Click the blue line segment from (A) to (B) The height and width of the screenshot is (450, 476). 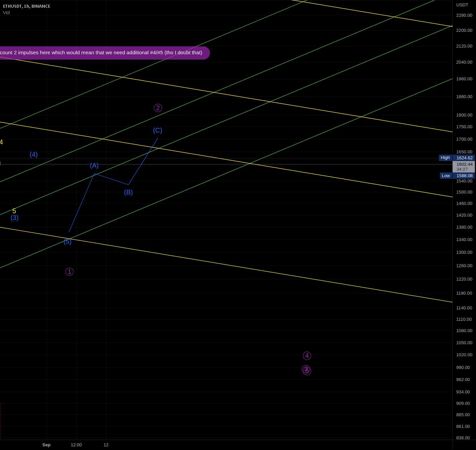click(x=112, y=179)
